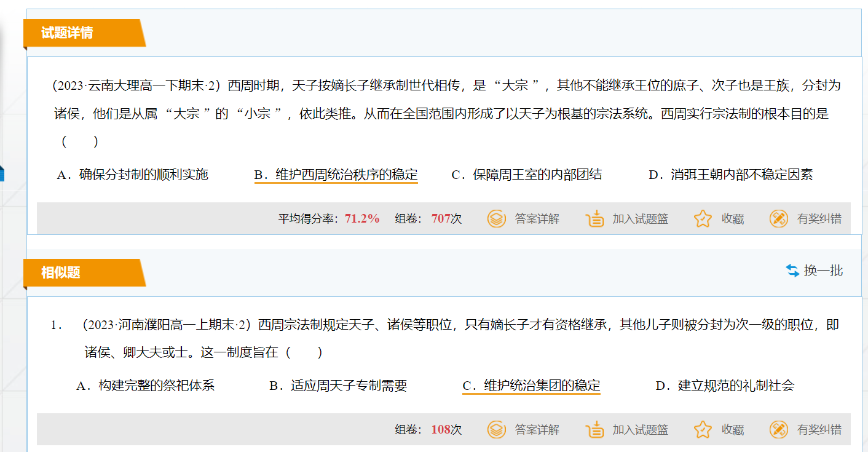Click error-report icon for similar question 1
Screen dimensions: 868x452
(x=778, y=429)
